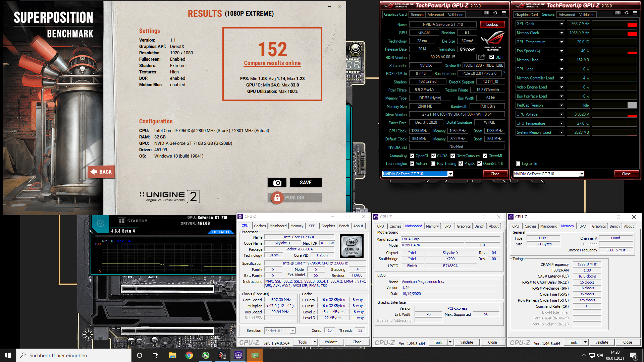Click the Windows taskbar search box
Image resolution: width=644 pixels, height=362 pixels.
pyautogui.click(x=74, y=355)
